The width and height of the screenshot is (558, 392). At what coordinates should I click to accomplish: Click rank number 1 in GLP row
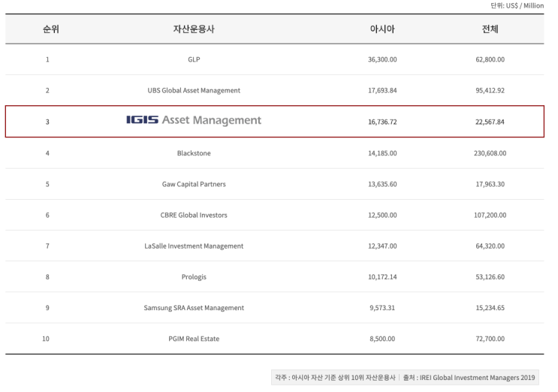pyautogui.click(x=47, y=59)
